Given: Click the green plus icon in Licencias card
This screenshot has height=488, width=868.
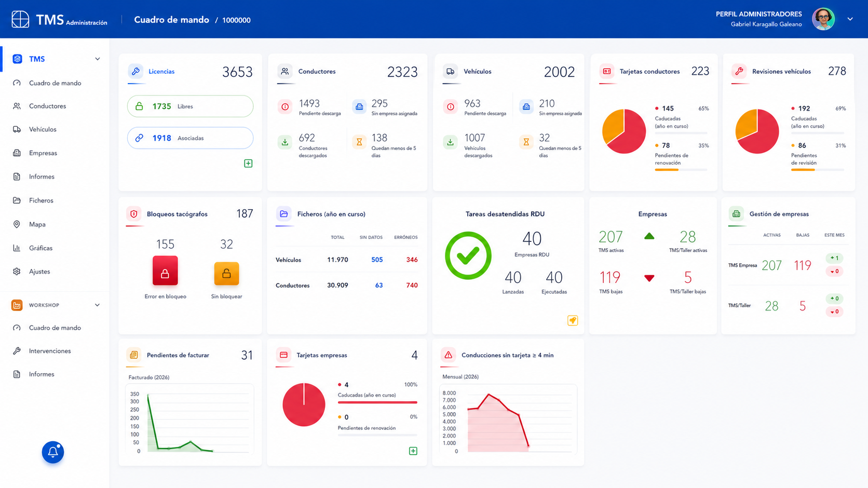Looking at the screenshot, I should 248,164.
